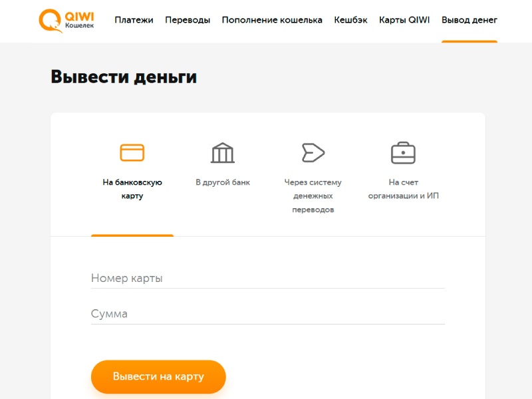This screenshot has width=532, height=399.
Task: Click the orange tab underline indicator
Action: 132,235
